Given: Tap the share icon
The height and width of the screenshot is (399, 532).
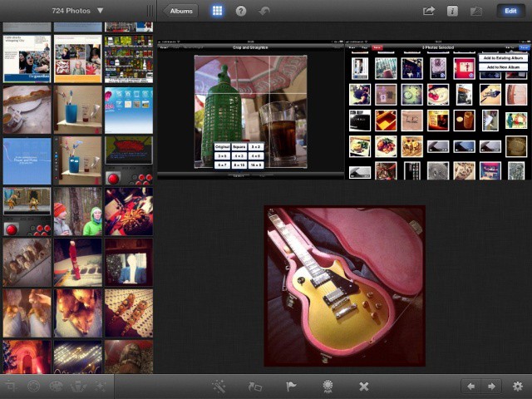Looking at the screenshot, I should [429, 11].
